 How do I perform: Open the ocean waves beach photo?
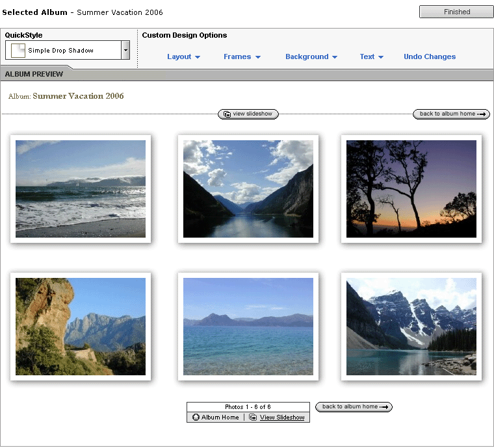tap(81, 189)
